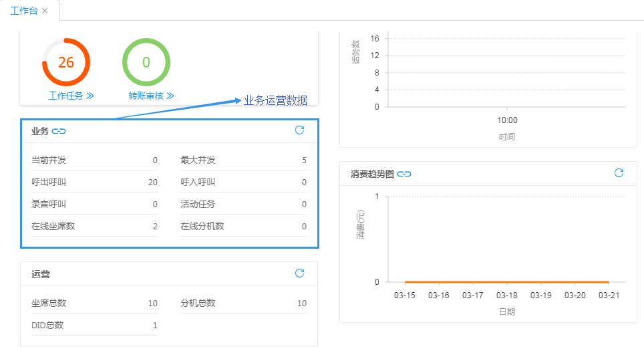Open the 工作任务 link

(x=71, y=96)
